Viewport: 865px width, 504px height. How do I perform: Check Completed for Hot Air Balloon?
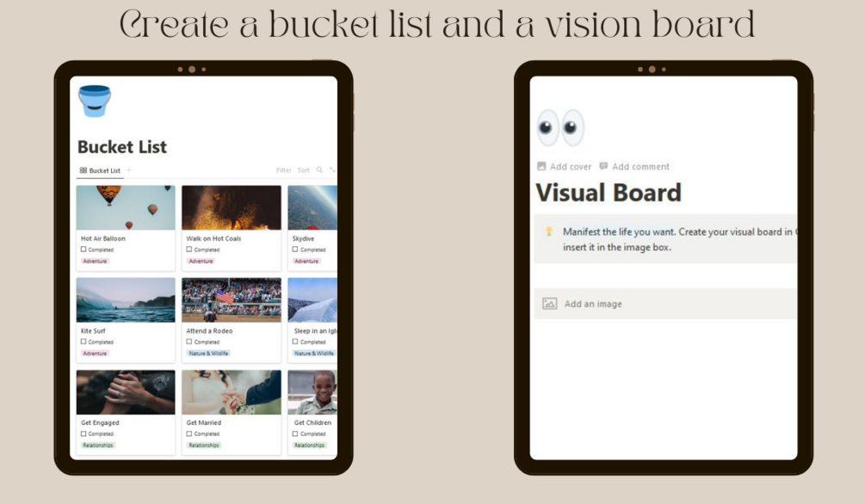point(83,249)
